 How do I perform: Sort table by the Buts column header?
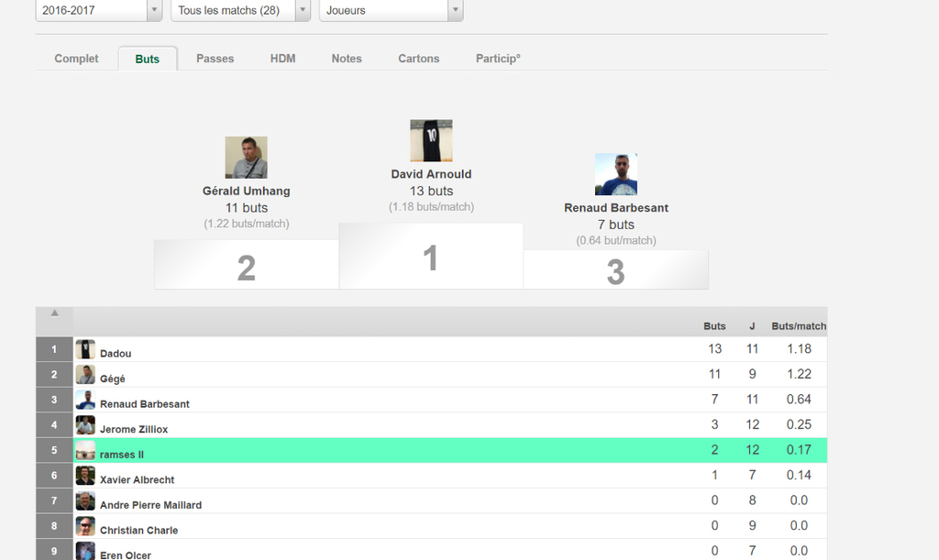pos(714,326)
